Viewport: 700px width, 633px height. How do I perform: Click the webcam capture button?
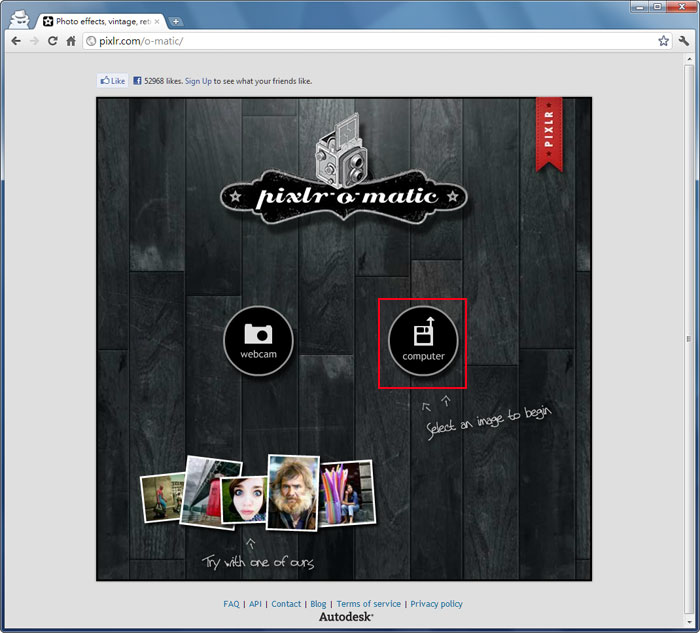click(x=258, y=341)
